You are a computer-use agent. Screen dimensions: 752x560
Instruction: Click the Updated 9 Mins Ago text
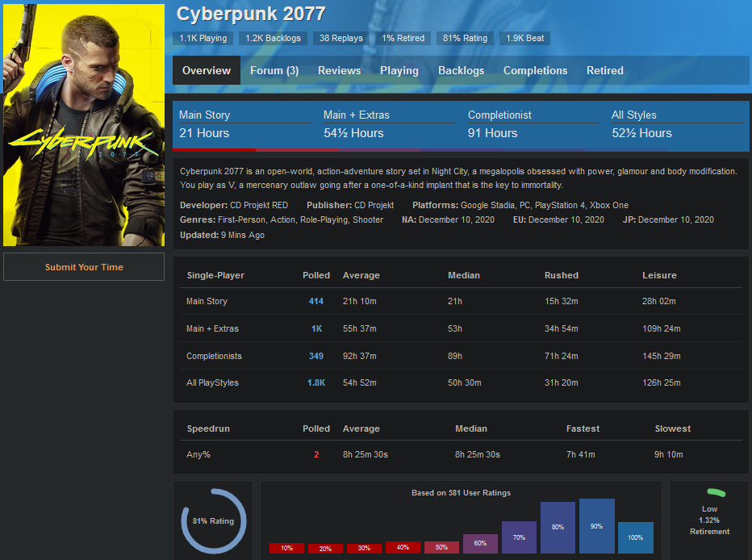click(222, 235)
